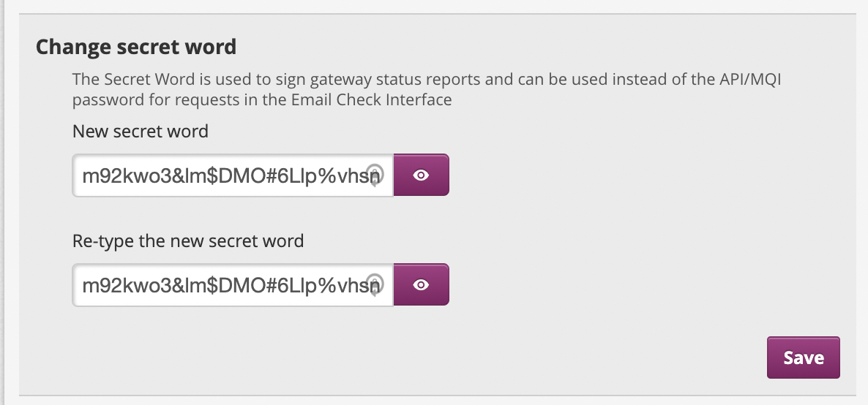Click the password manager icon in New secret word field
868x405 pixels.
tap(375, 175)
